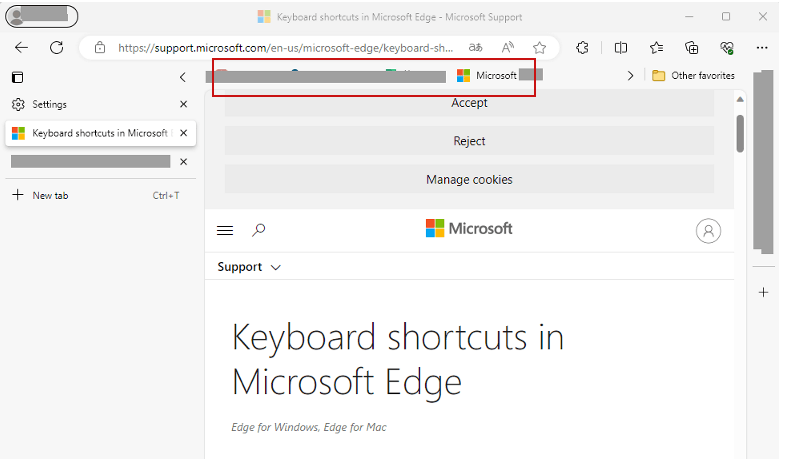
Task: Close the Settings tab
Action: point(183,104)
